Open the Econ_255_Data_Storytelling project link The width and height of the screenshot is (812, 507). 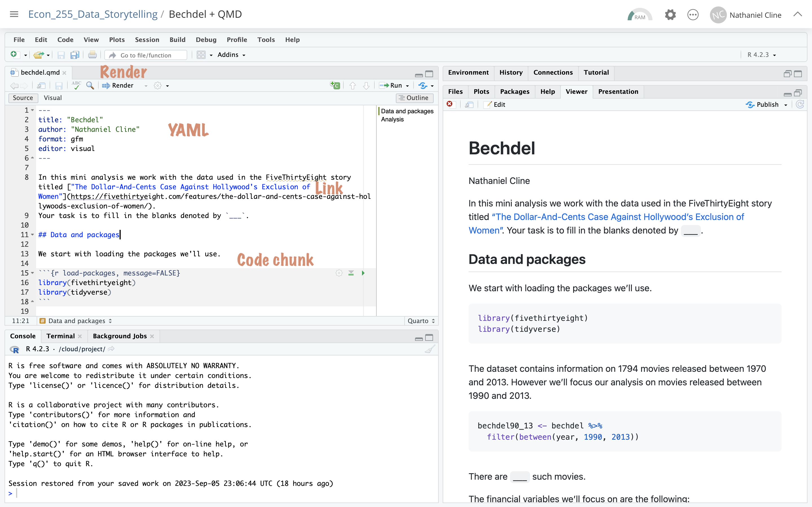tap(92, 14)
